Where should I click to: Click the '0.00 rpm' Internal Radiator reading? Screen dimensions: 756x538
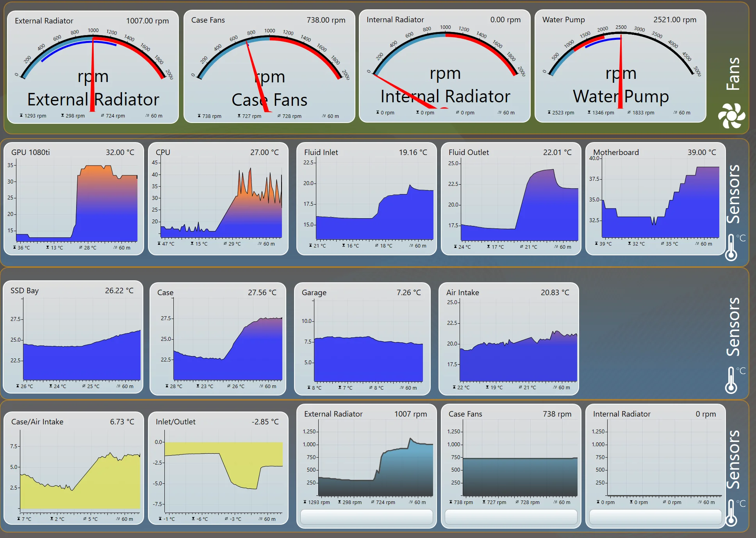(x=505, y=20)
